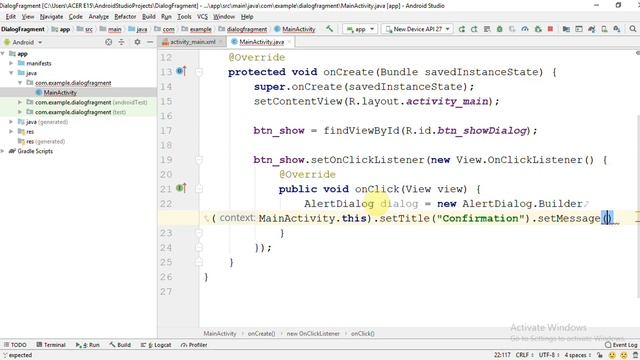The width and height of the screenshot is (640, 360).
Task: Open the Navigate menu
Action: click(51, 17)
